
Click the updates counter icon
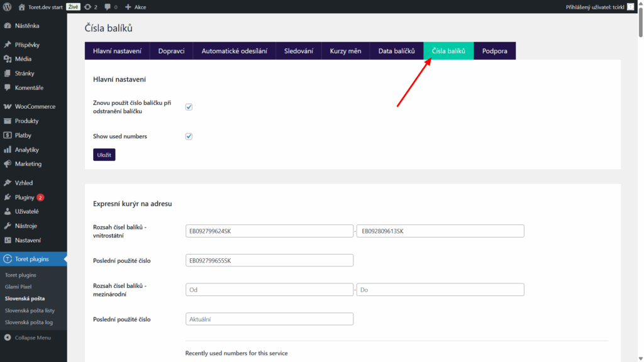coord(87,7)
